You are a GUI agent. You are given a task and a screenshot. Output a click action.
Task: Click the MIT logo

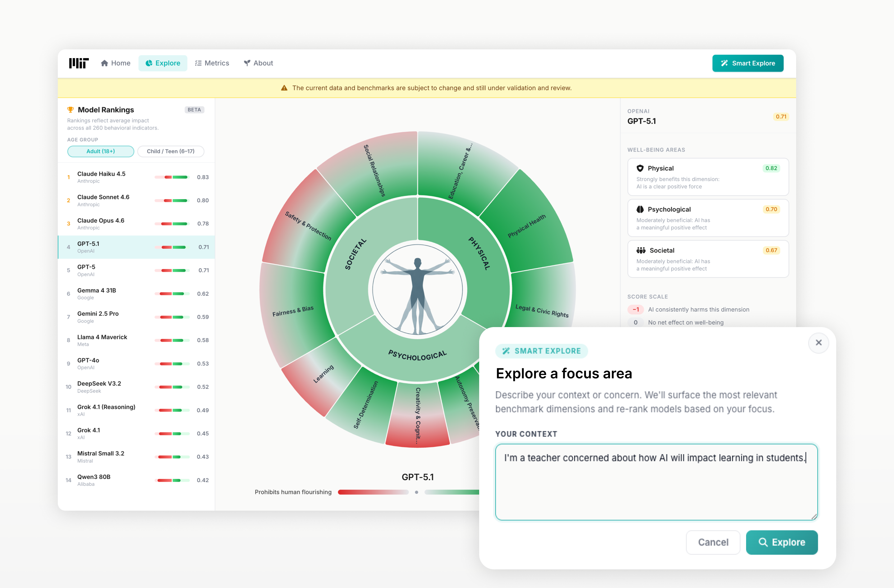[79, 63]
